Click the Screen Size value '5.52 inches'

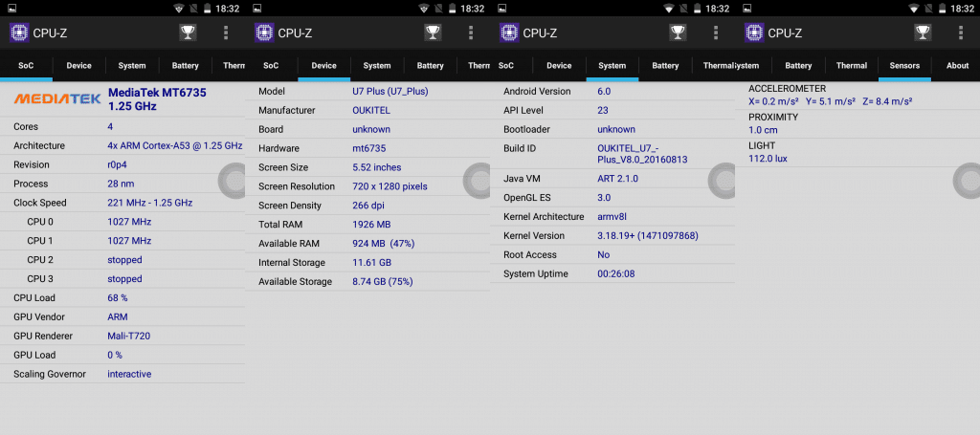(377, 167)
